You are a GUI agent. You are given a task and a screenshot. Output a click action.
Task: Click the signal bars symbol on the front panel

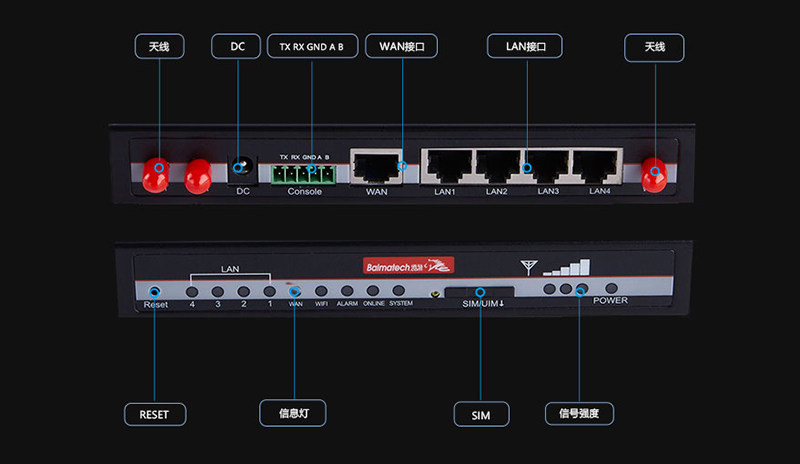pos(567,267)
